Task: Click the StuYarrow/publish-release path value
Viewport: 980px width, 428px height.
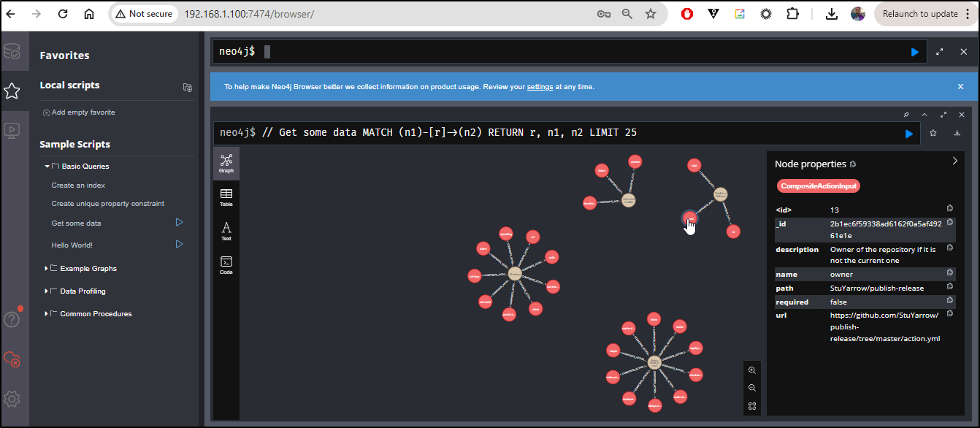Action: (877, 288)
